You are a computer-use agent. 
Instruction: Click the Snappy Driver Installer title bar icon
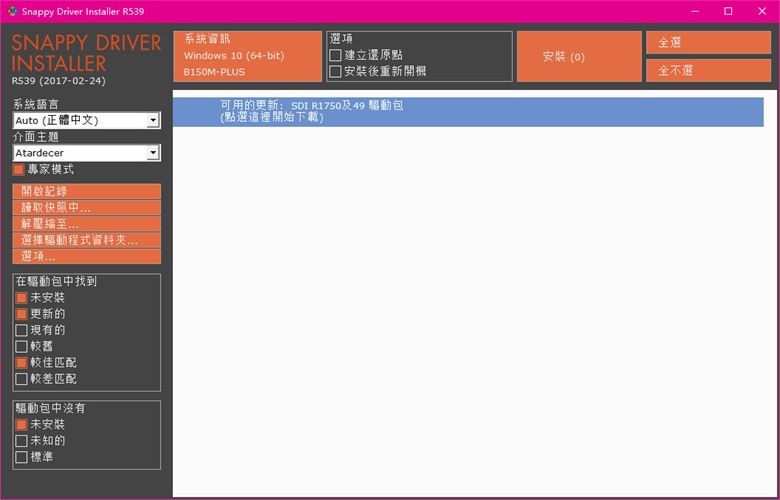(12, 11)
